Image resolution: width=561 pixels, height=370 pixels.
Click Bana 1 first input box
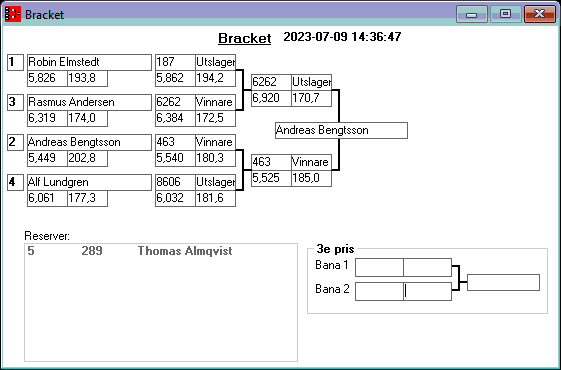click(x=379, y=267)
